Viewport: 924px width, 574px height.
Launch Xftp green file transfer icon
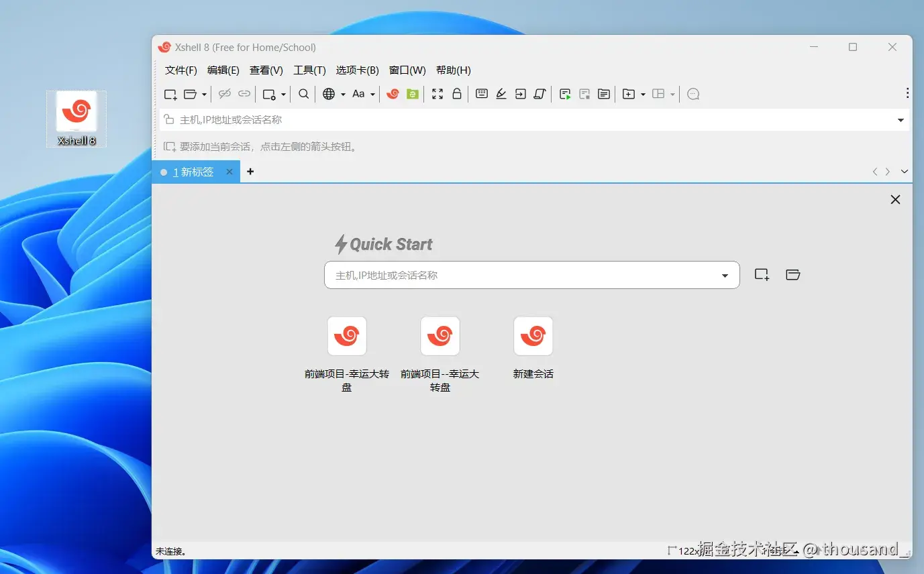point(413,95)
